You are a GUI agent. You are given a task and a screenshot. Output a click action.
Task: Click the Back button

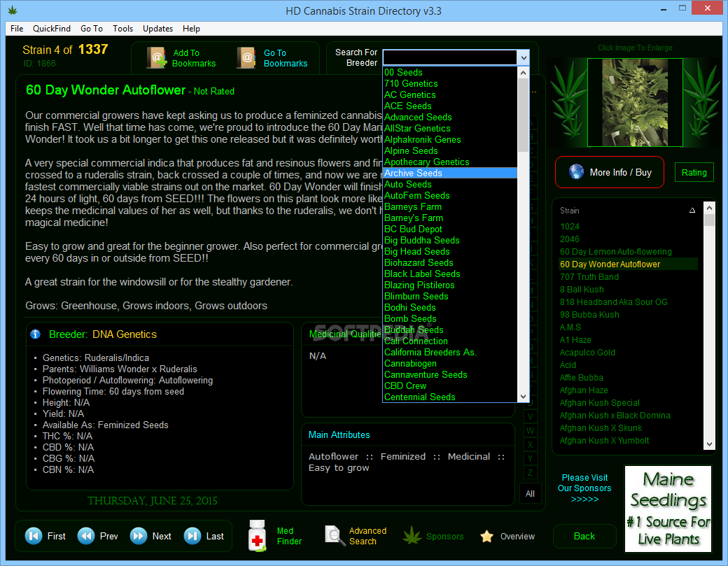click(584, 536)
